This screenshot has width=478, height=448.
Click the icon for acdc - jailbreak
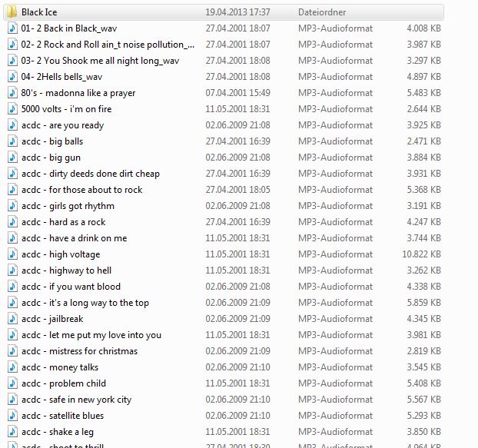click(12, 319)
